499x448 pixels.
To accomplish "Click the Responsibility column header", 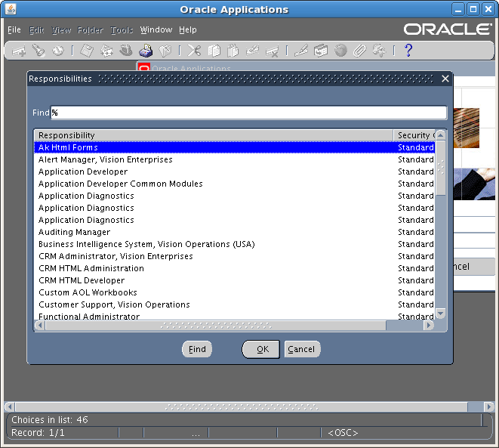I will (214, 135).
